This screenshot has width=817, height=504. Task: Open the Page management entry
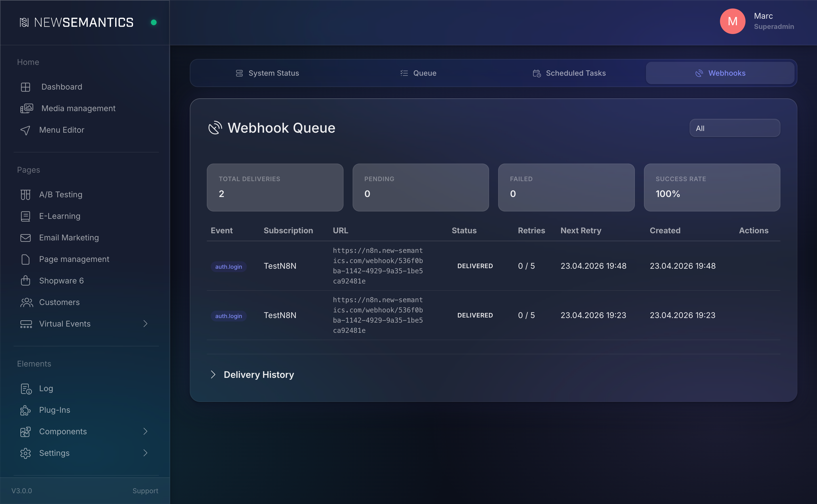74,259
